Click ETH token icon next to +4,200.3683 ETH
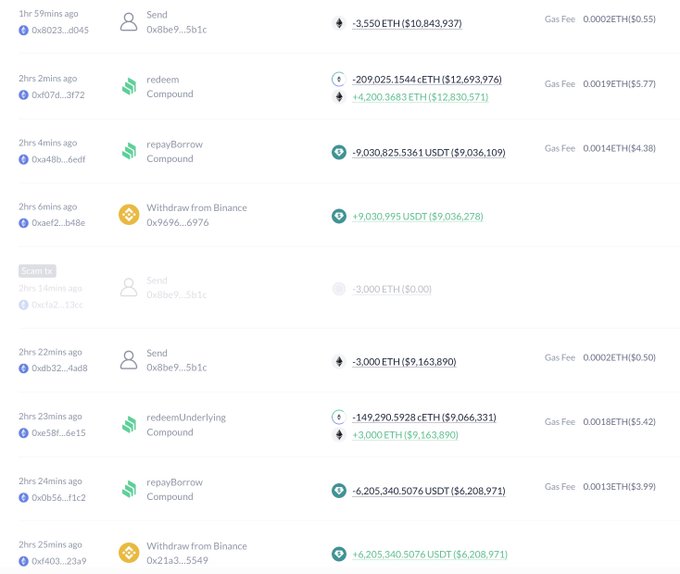This screenshot has width=680, height=574. 339,97
